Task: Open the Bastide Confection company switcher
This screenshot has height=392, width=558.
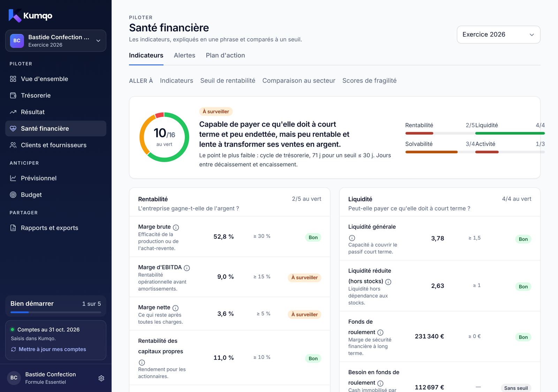Action: 56,41
